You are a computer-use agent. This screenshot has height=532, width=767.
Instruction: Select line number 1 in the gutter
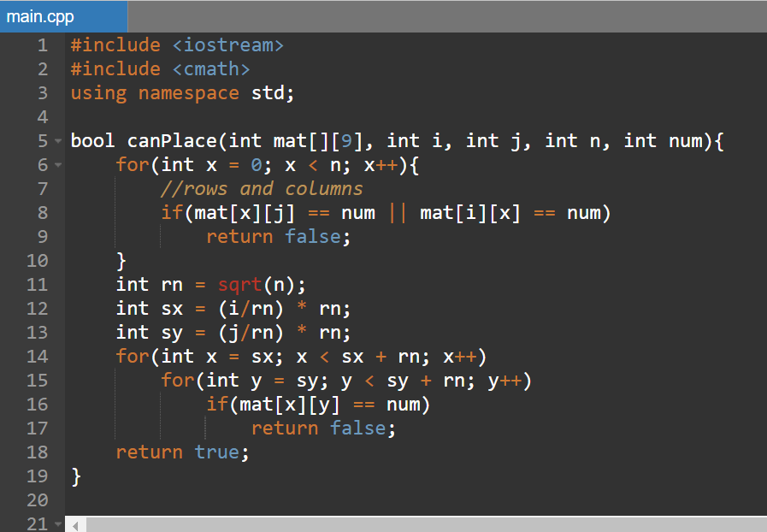click(x=41, y=44)
